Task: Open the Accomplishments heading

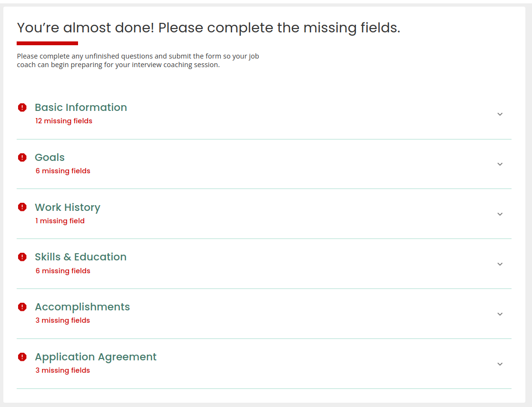Action: [x=82, y=307]
